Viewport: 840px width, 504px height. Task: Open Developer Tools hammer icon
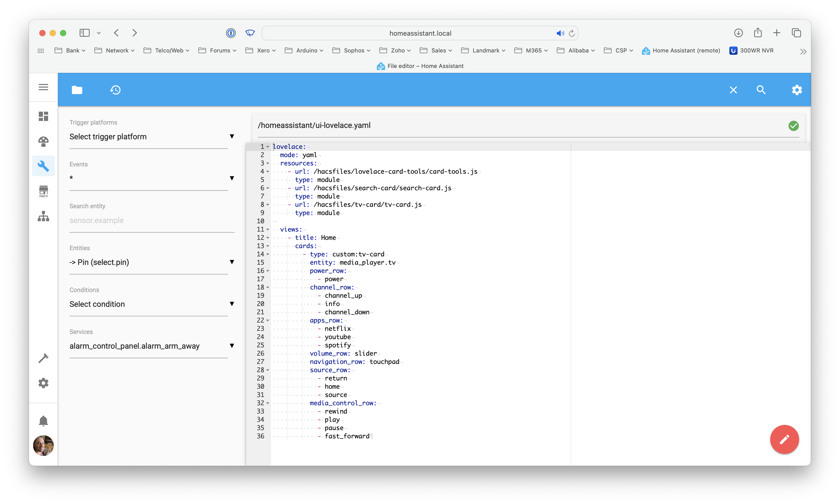tap(43, 358)
